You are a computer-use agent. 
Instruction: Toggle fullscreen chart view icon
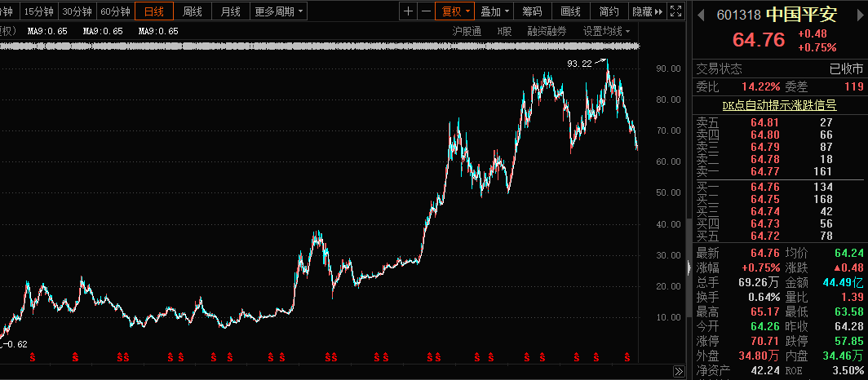pyautogui.click(x=675, y=11)
